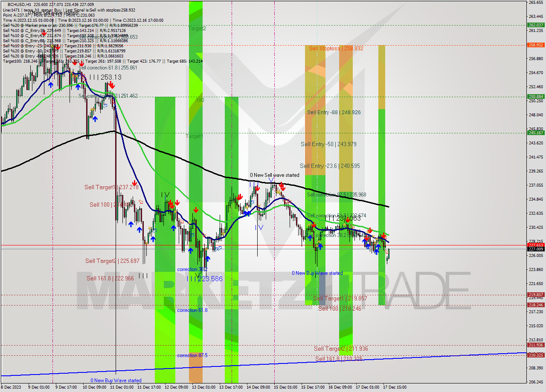This screenshot has width=546, height=392.
Task: Select the 'Sell Entry -50 | 243.979' label
Action: (328, 144)
